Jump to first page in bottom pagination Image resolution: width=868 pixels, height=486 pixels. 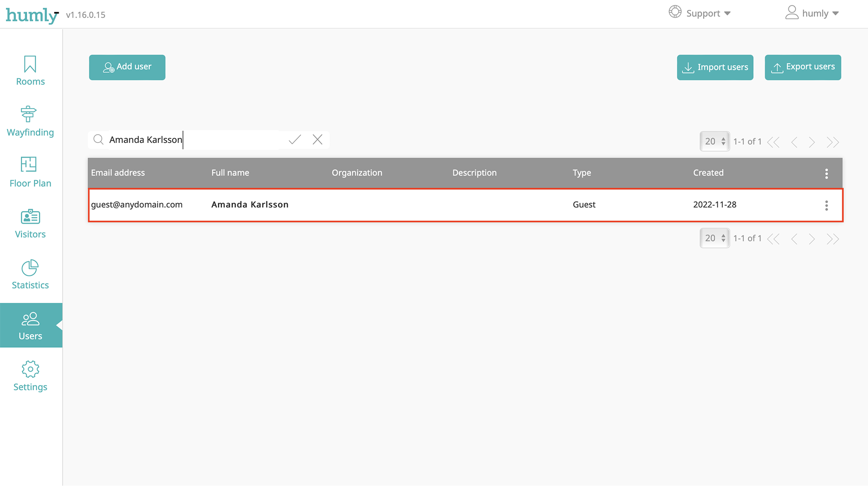click(774, 239)
